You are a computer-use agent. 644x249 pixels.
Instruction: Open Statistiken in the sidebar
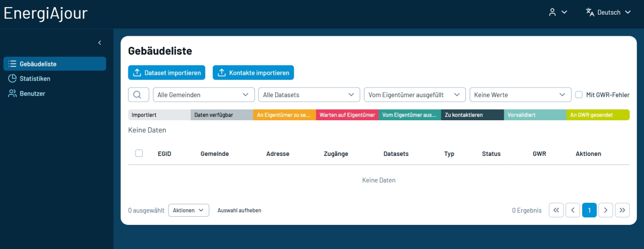click(x=55, y=78)
